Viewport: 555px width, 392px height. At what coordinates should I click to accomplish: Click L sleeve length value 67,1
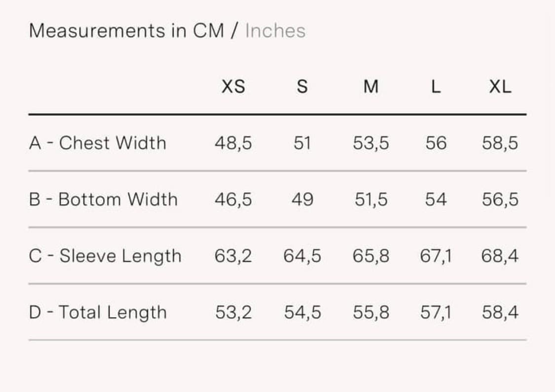[x=436, y=256]
